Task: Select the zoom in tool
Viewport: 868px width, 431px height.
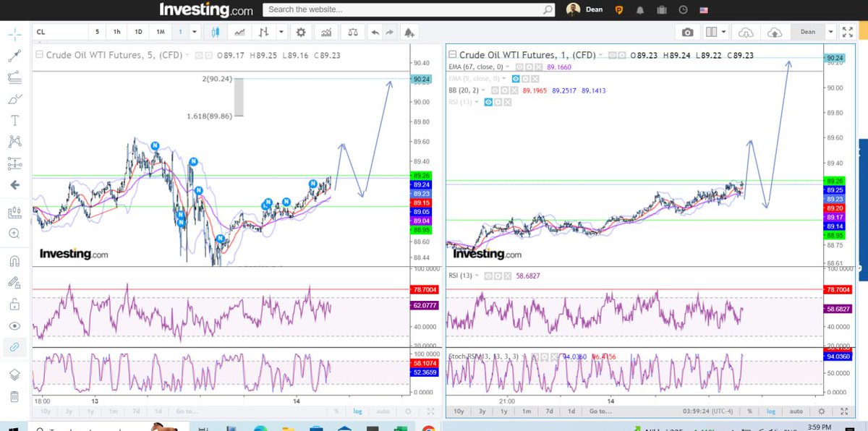Action: tap(14, 234)
